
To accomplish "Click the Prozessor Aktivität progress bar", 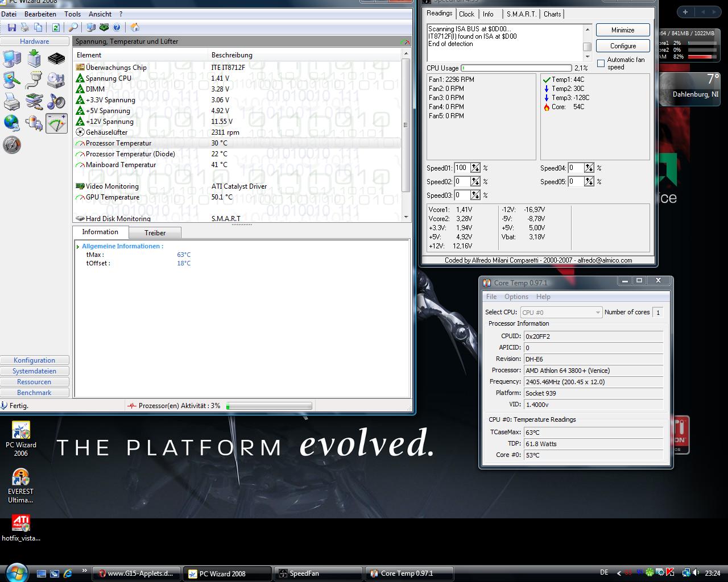I will (269, 406).
